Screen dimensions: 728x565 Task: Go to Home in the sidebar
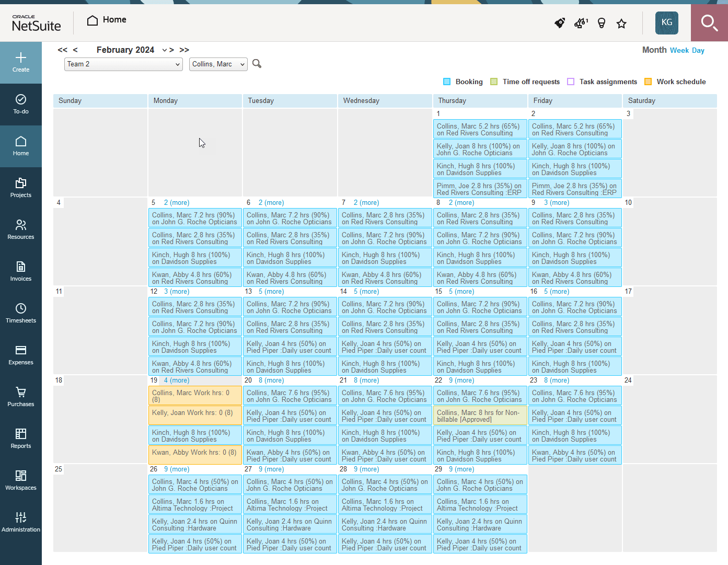coord(21,146)
